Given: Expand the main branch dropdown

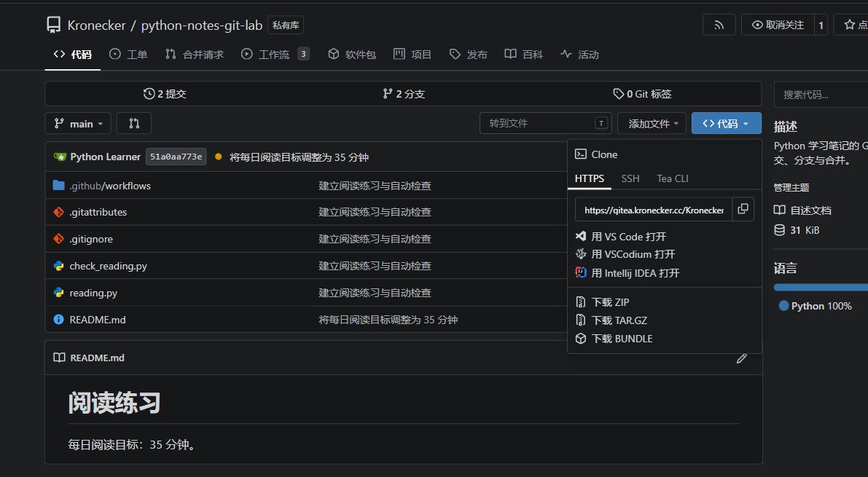Looking at the screenshot, I should point(78,123).
